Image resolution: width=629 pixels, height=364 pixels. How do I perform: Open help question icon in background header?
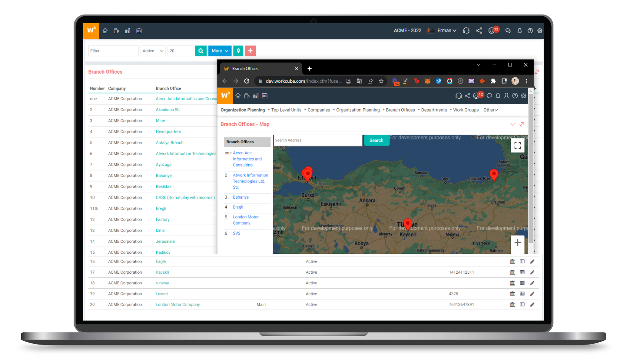click(x=530, y=30)
